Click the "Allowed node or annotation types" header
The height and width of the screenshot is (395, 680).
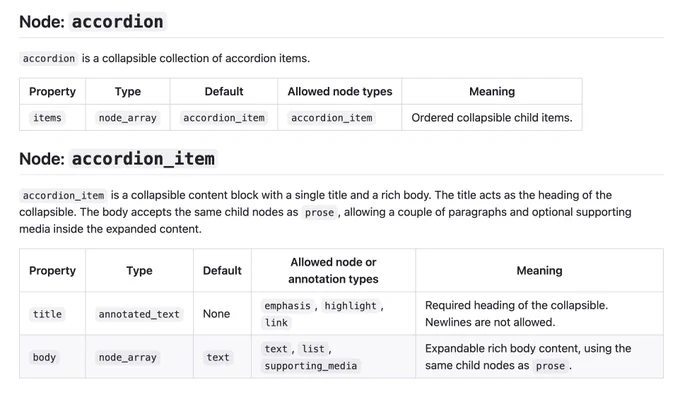(333, 271)
